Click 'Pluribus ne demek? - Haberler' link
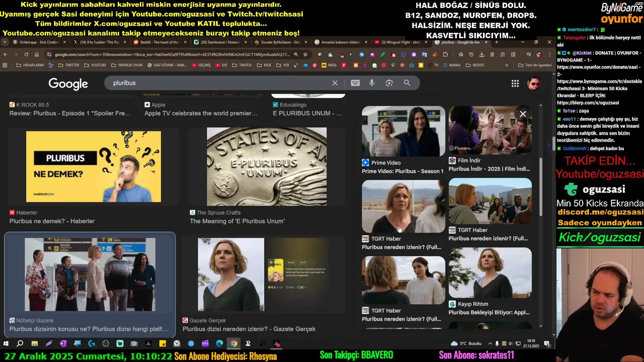 [52, 221]
